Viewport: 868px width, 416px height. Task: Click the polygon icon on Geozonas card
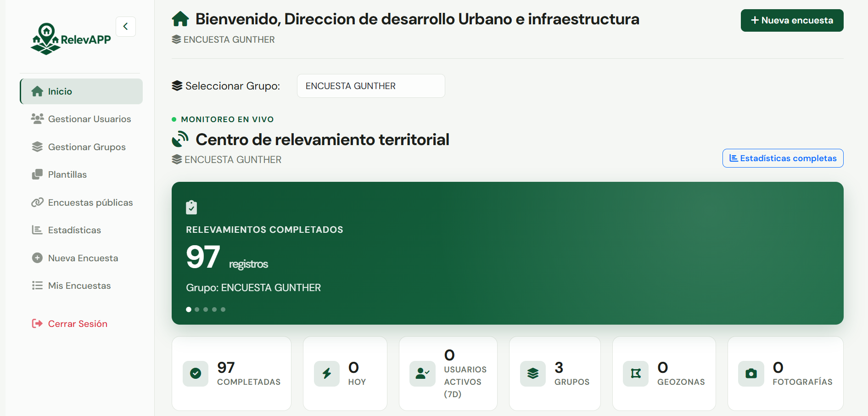coord(636,374)
